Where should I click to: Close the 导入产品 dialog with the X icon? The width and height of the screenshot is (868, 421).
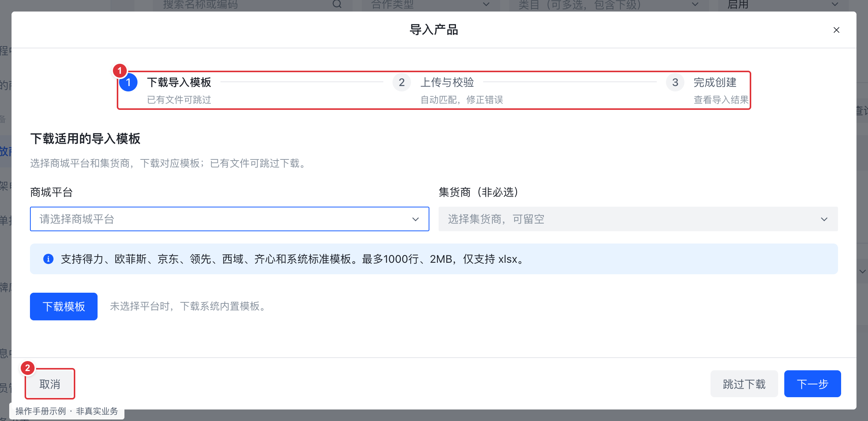click(836, 30)
